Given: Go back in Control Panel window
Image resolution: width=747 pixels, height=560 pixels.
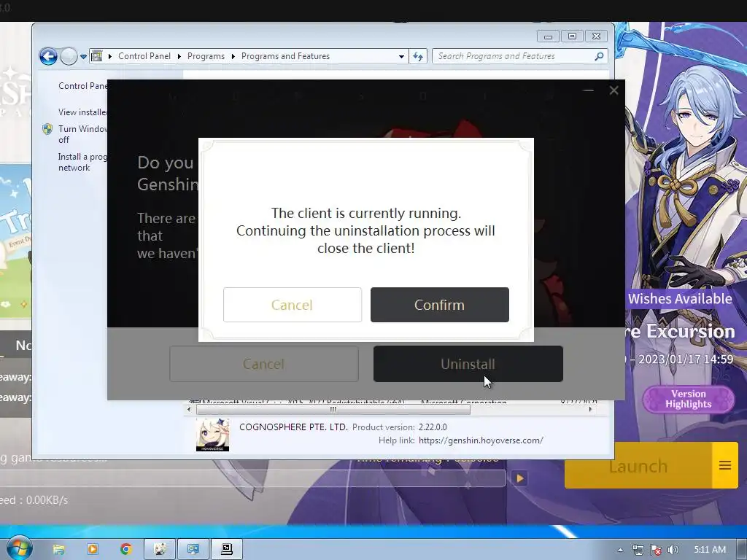Looking at the screenshot, I should [48, 56].
